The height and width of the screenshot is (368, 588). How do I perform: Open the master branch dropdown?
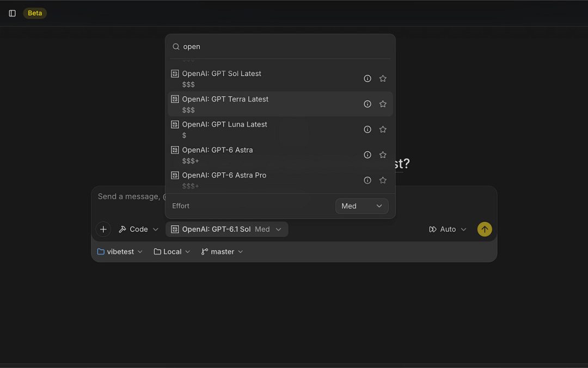click(x=222, y=252)
